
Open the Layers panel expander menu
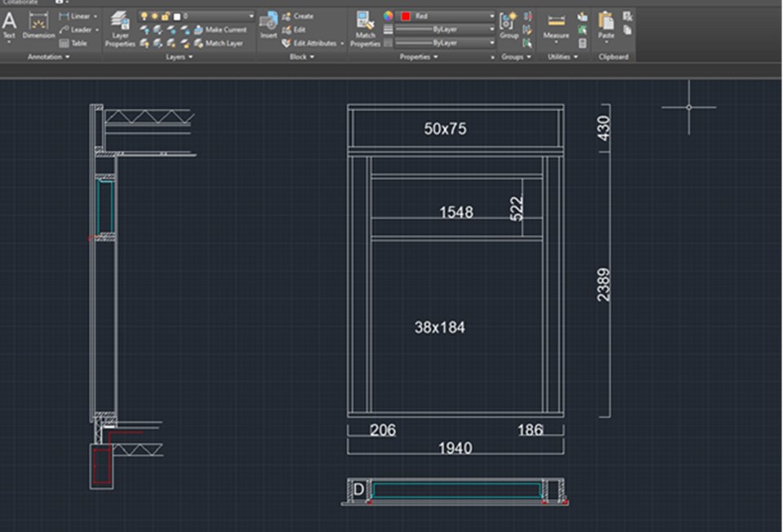[189, 56]
